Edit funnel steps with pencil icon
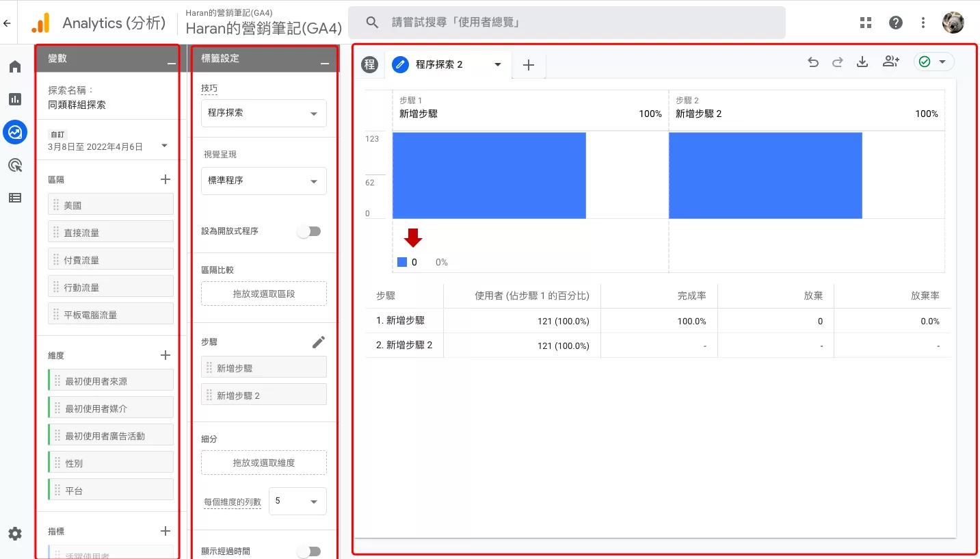Image resolution: width=980 pixels, height=559 pixels. click(x=319, y=342)
